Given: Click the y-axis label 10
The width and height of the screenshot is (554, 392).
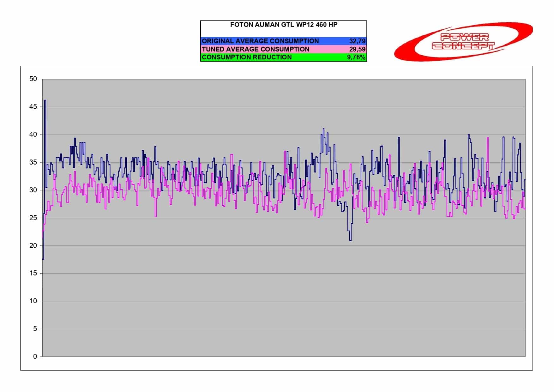Looking at the screenshot, I should coord(33,301).
